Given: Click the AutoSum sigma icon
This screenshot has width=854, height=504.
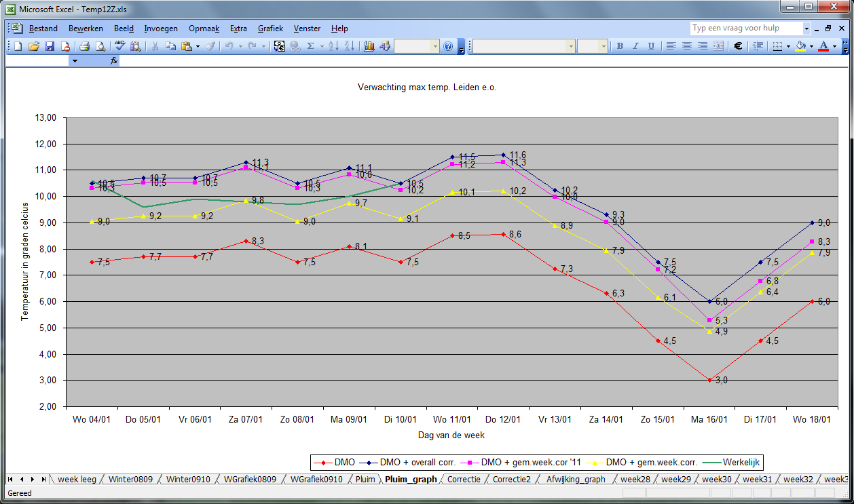Looking at the screenshot, I should point(311,46).
